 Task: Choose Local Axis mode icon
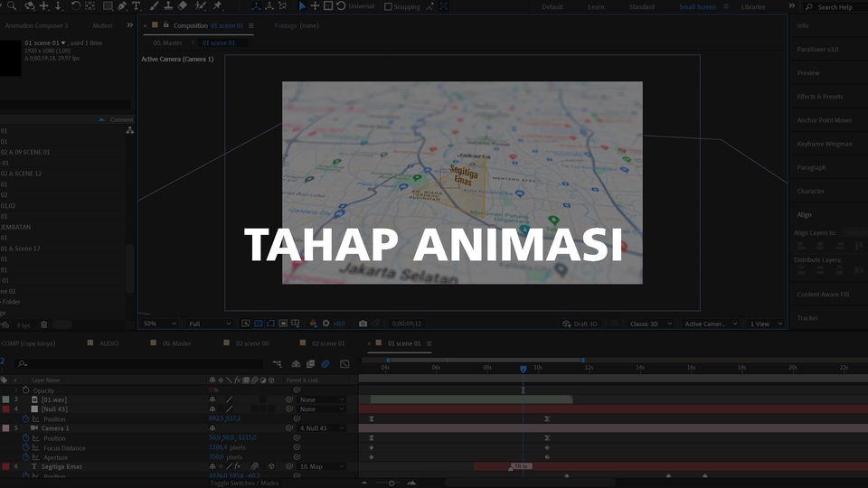(256, 6)
